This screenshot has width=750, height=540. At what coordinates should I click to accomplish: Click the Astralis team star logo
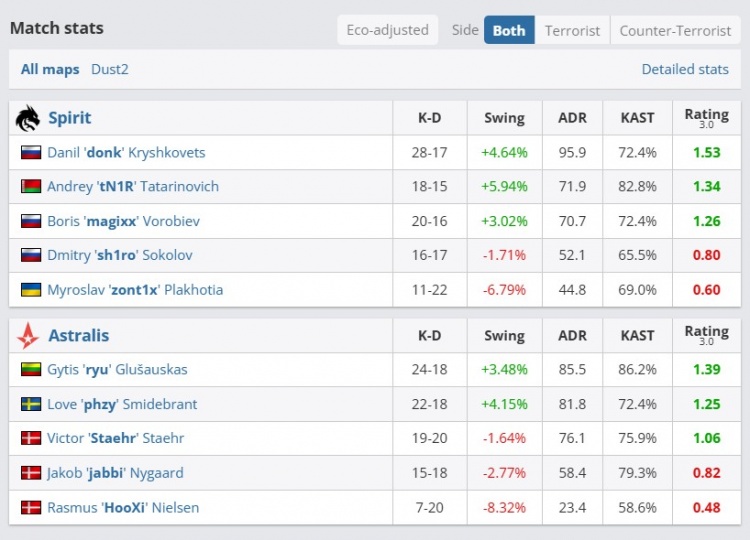(x=27, y=336)
